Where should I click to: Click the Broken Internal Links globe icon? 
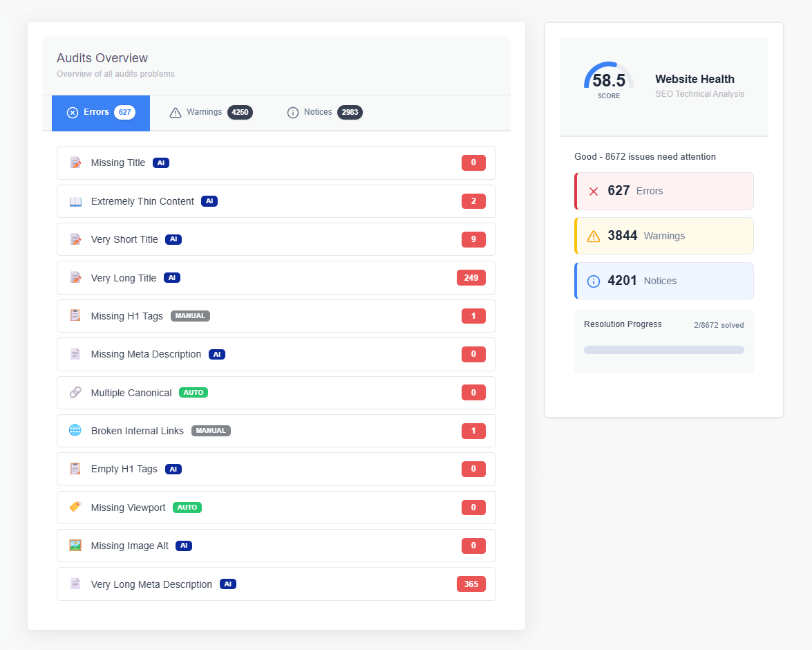75,429
